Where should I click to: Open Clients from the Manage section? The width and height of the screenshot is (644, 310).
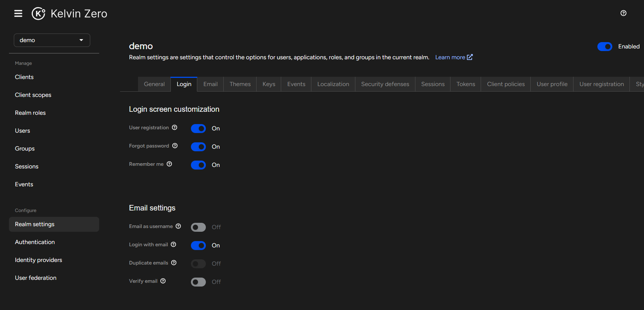[x=24, y=77]
